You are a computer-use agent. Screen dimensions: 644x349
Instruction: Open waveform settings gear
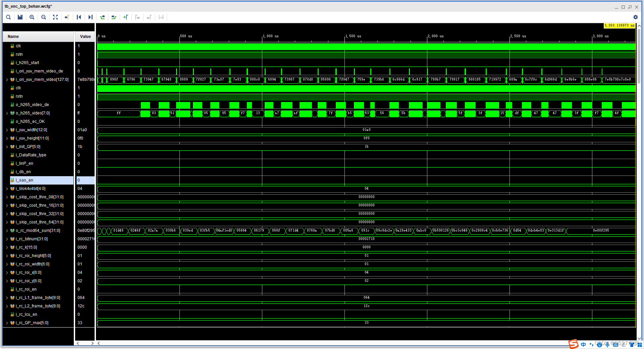[635, 17]
